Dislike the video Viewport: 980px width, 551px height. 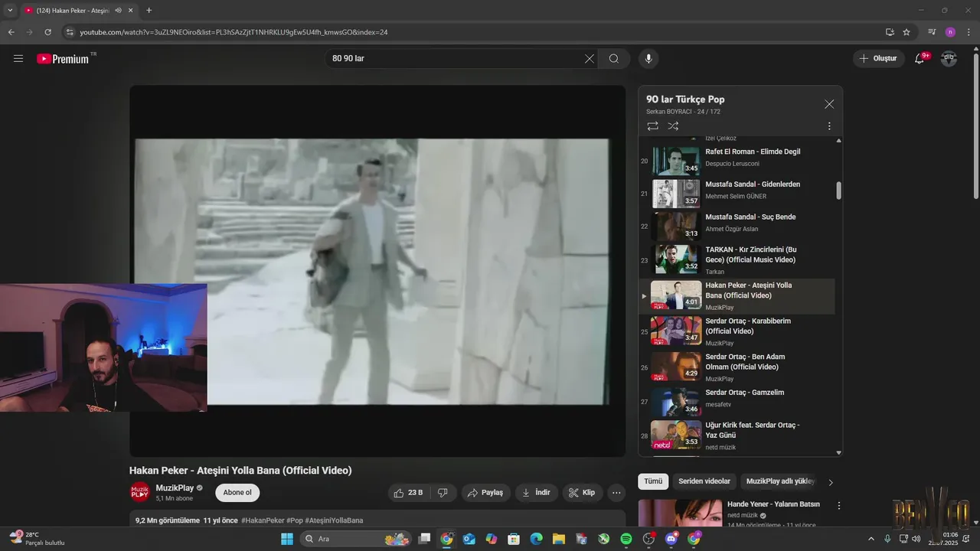click(x=443, y=493)
